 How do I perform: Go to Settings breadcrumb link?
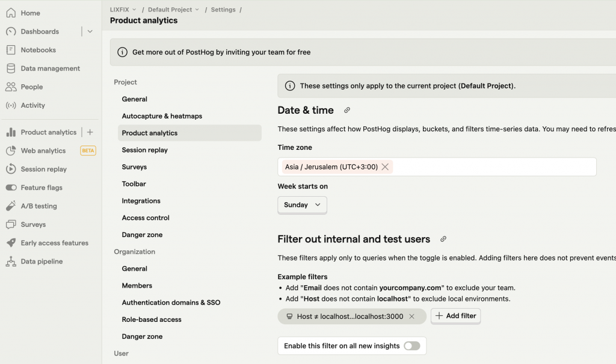[x=223, y=10]
